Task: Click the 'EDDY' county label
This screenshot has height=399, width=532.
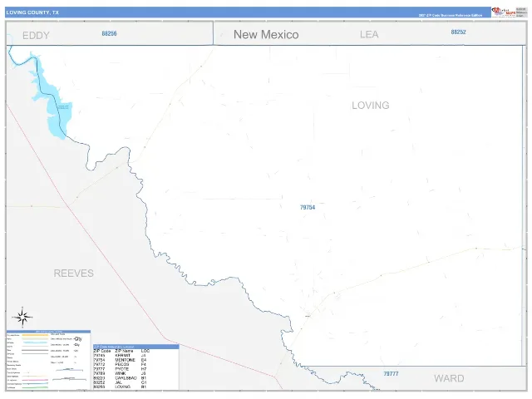Action: (36, 35)
